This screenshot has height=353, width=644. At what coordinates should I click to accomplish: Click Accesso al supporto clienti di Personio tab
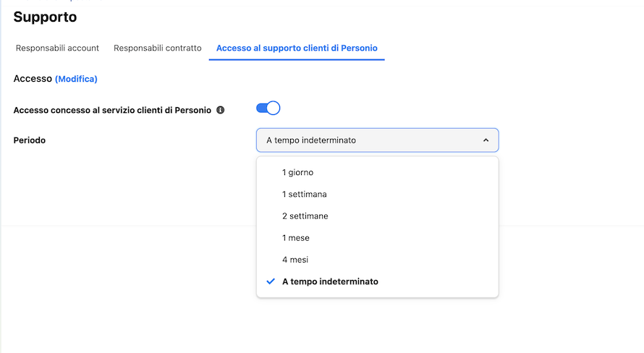click(297, 48)
